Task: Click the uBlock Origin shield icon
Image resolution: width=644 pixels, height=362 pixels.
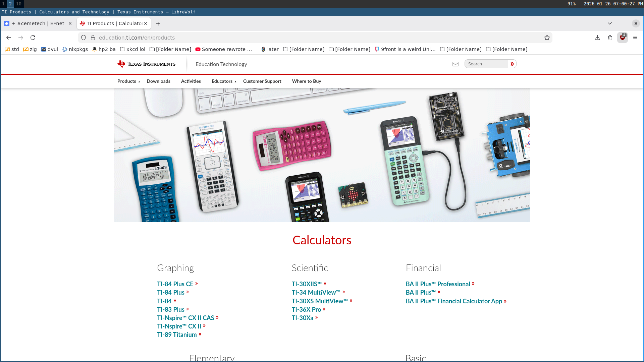Action: (x=623, y=38)
